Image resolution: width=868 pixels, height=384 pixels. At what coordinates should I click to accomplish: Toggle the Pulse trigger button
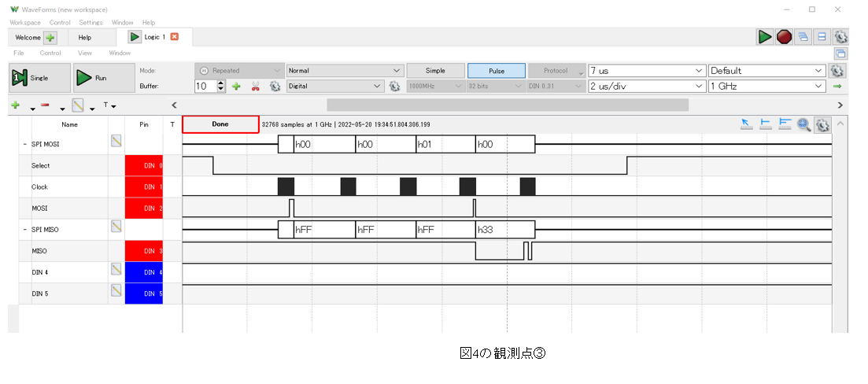tap(497, 70)
